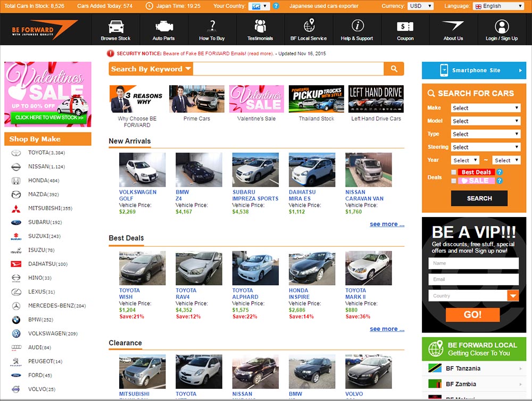The width and height of the screenshot is (532, 401).
Task: Click the read more security notice link
Action: (261, 54)
